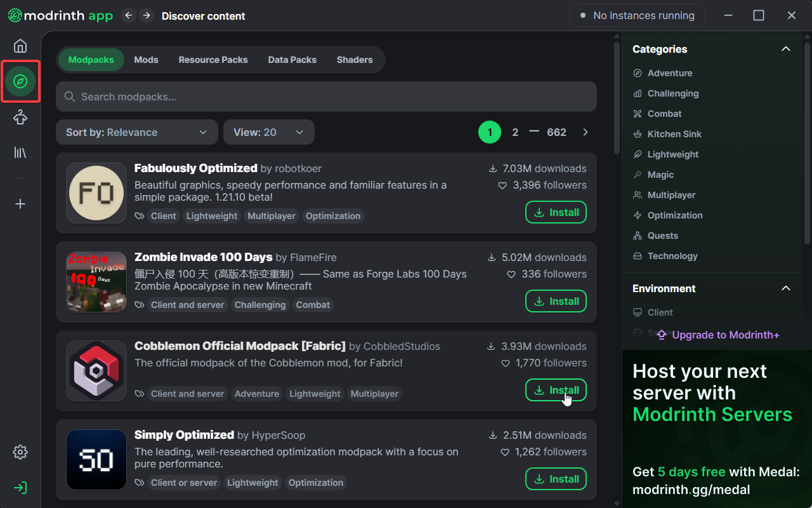Open the Discover content compass icon
This screenshot has width=812, height=508.
[x=20, y=81]
